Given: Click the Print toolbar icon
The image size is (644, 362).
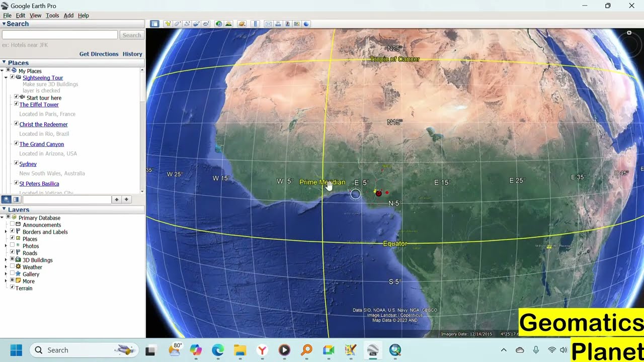Looking at the screenshot, I should 278,24.
